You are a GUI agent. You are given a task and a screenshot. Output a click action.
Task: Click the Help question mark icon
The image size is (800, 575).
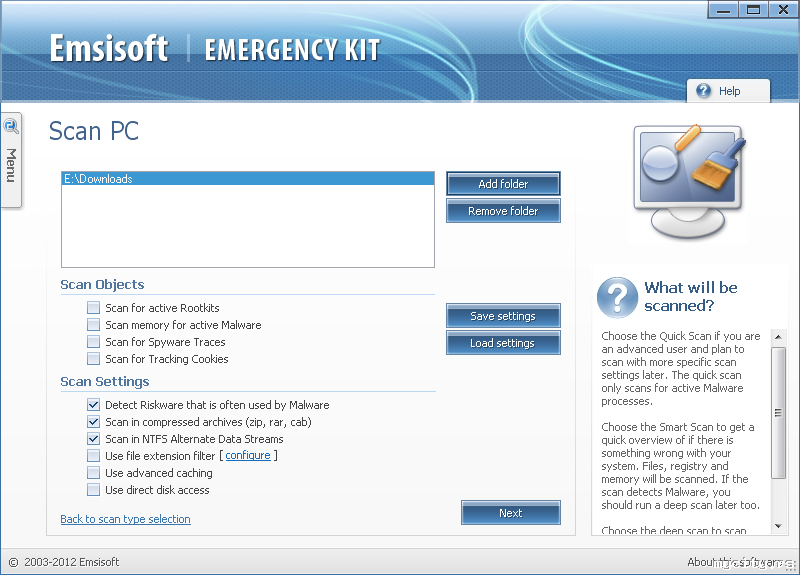[x=704, y=91]
